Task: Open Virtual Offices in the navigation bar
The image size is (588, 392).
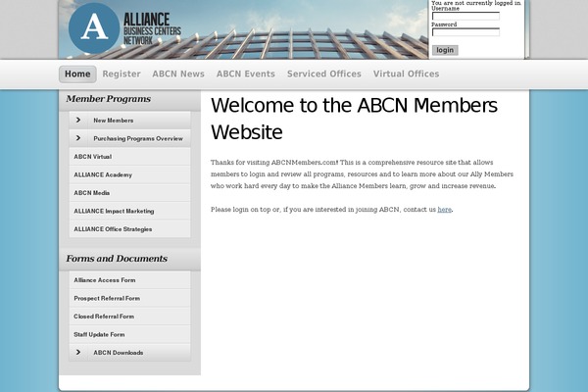Action: 406,73
